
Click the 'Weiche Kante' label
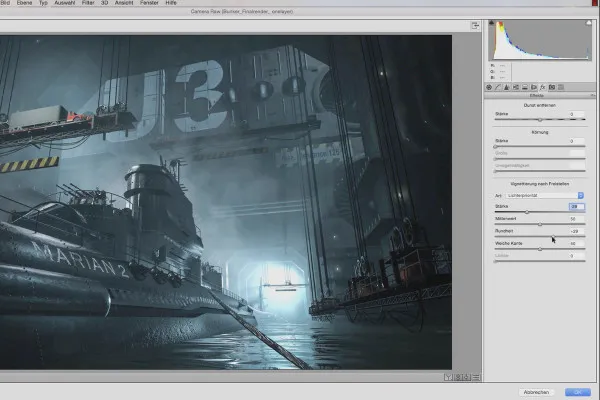[x=508, y=243]
